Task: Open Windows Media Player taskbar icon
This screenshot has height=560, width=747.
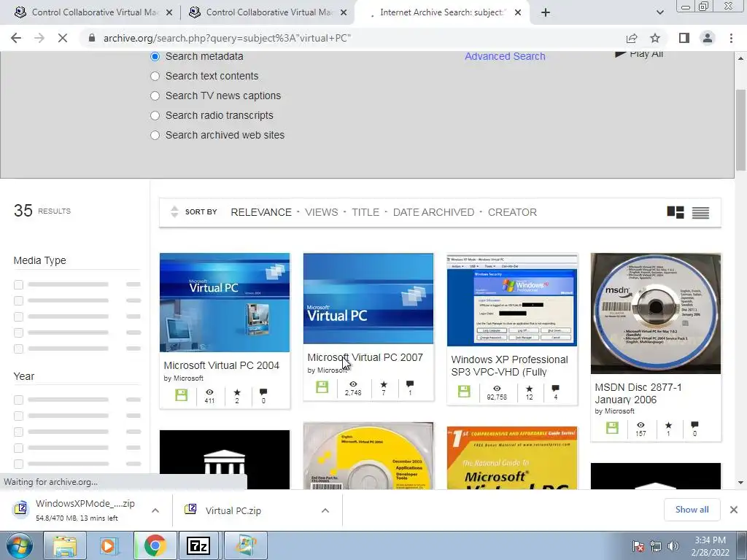Action: coord(108,545)
